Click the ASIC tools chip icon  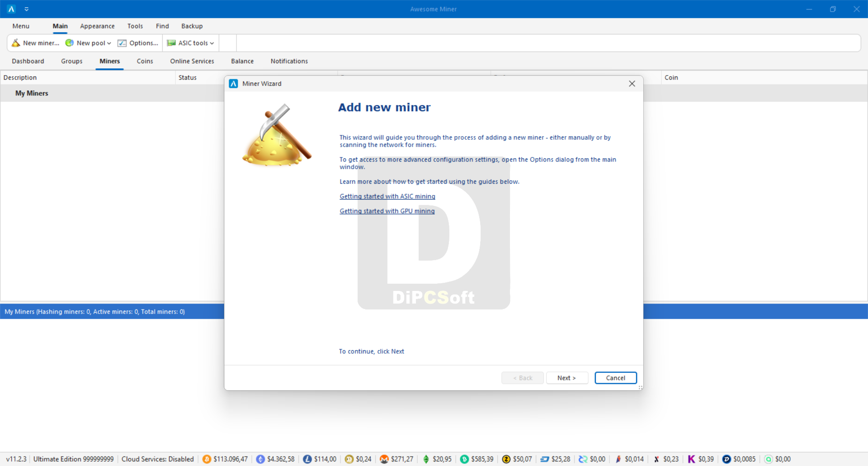[171, 43]
